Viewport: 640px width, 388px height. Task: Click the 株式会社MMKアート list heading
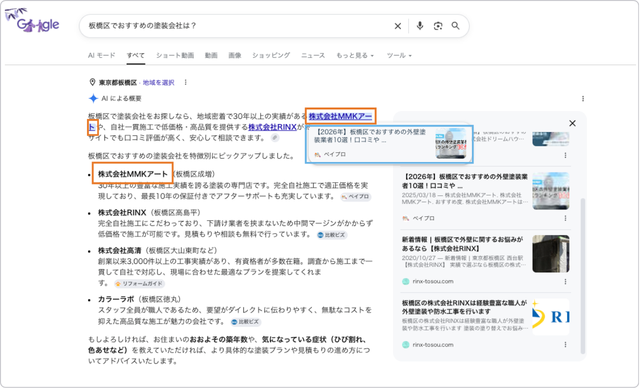133,174
